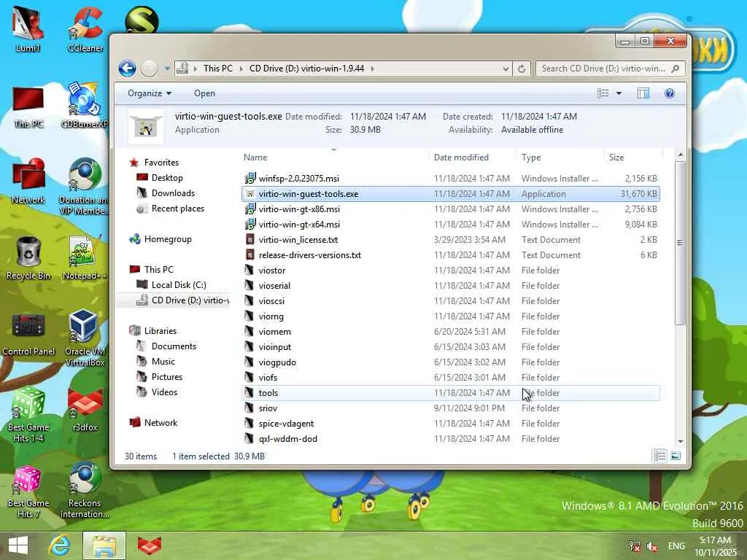Select Network in the navigation pane
The image size is (747, 560).
coord(160,422)
